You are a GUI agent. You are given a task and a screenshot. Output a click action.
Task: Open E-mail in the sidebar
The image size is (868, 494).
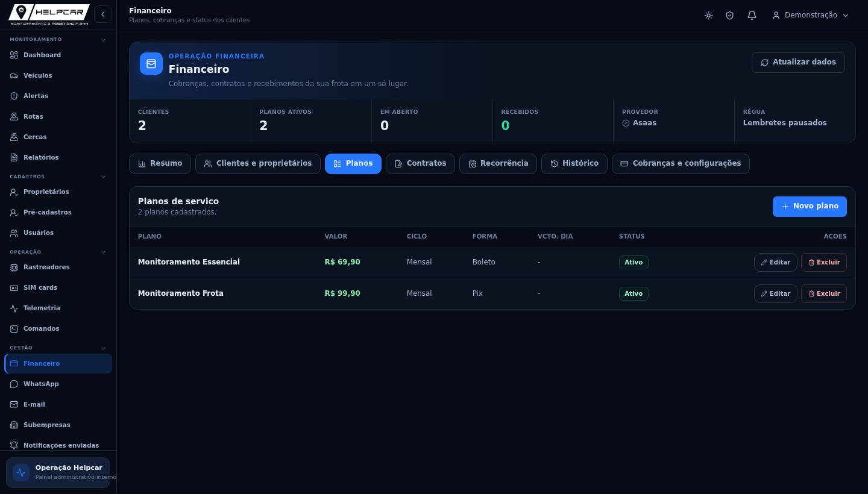click(x=58, y=404)
